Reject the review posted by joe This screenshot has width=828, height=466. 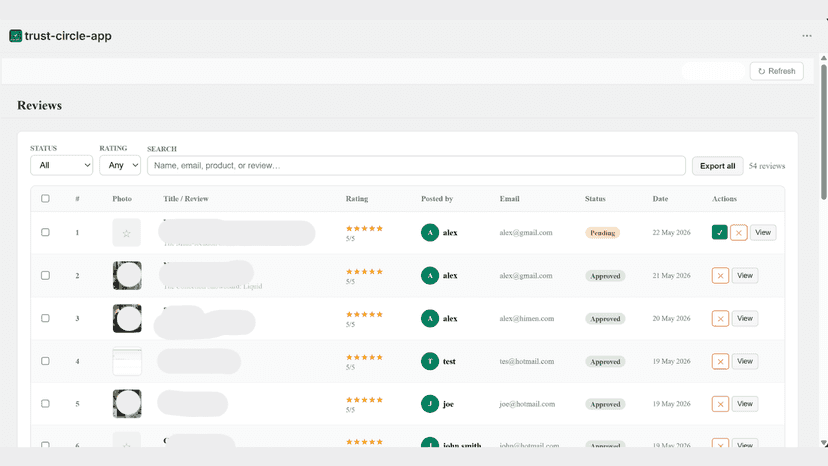pos(720,404)
